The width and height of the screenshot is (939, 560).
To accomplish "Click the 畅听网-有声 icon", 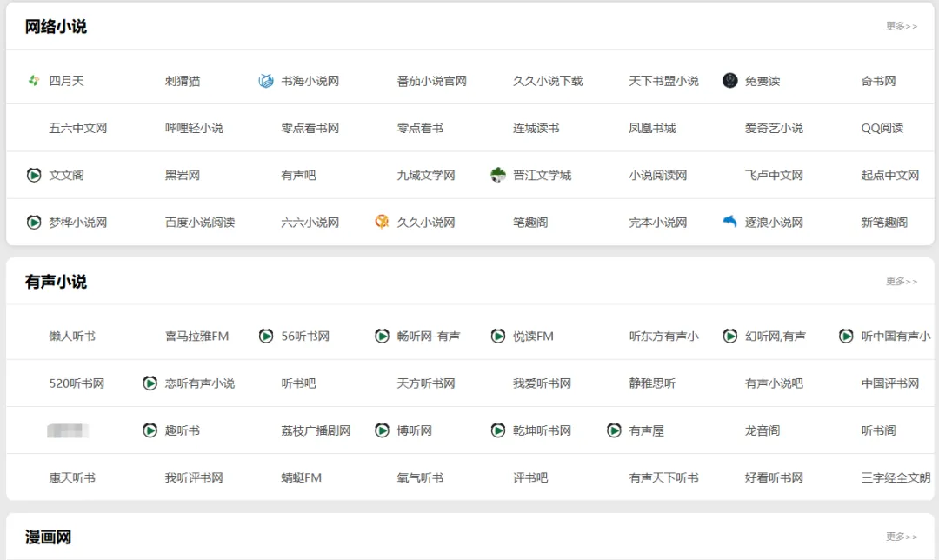I will (382, 336).
